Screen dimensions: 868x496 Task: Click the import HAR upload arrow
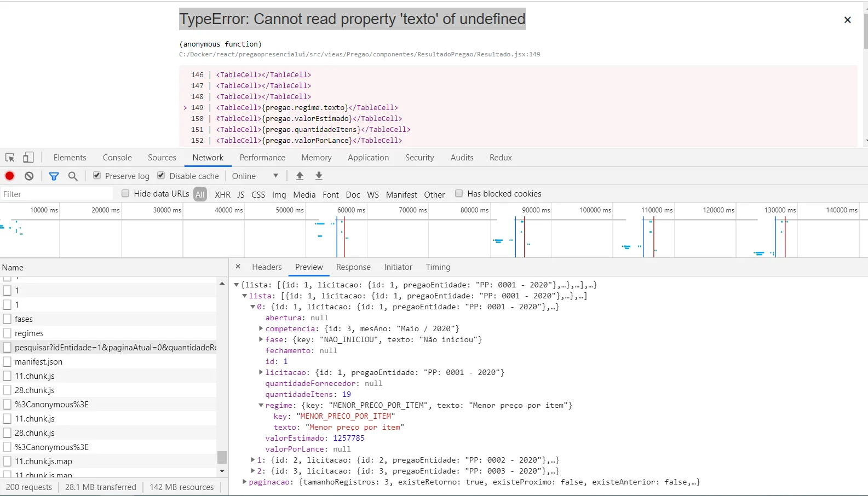(300, 176)
